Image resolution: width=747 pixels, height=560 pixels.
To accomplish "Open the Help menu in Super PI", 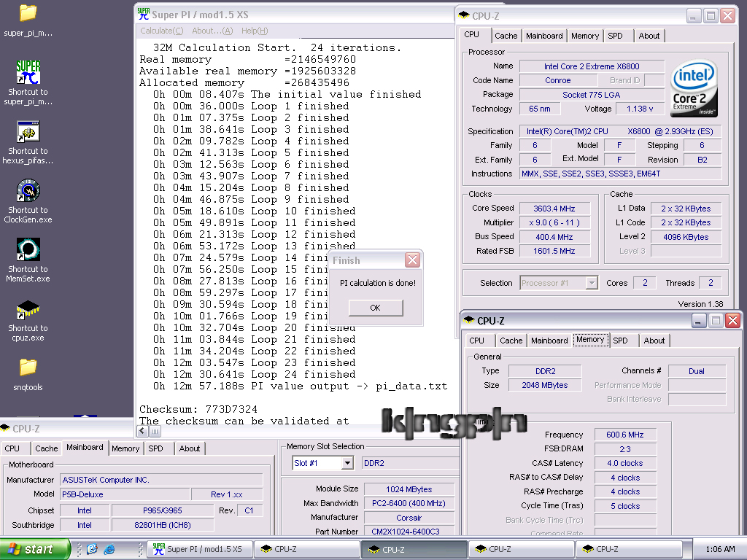I will (x=255, y=31).
